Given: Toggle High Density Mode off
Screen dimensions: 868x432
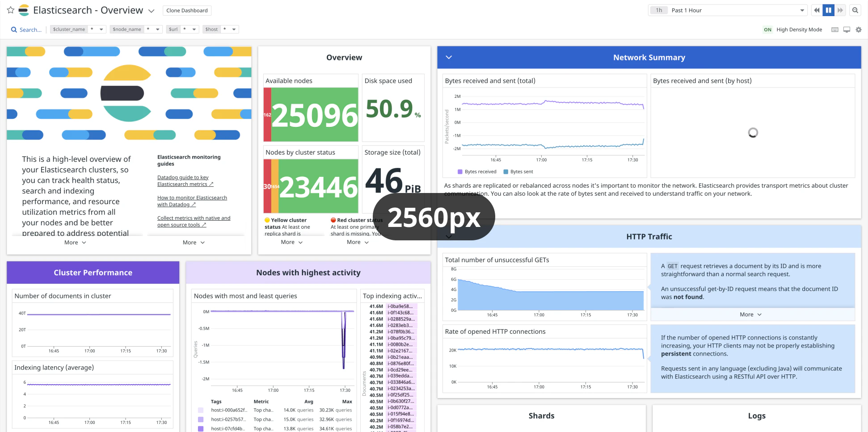Looking at the screenshot, I should [767, 29].
